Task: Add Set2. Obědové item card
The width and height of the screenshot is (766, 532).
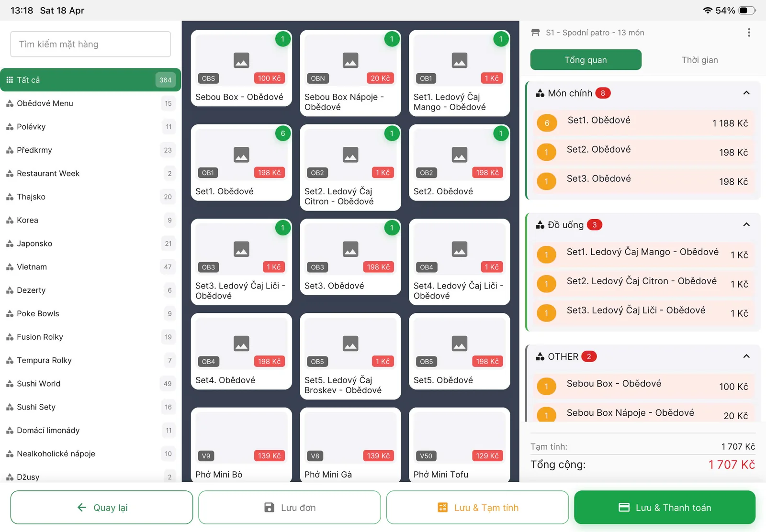Action: [x=460, y=163]
